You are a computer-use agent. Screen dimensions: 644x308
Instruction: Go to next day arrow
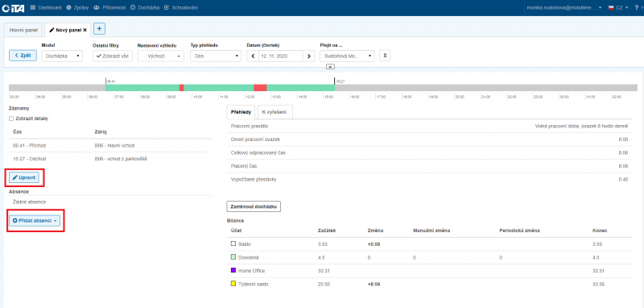coord(309,56)
